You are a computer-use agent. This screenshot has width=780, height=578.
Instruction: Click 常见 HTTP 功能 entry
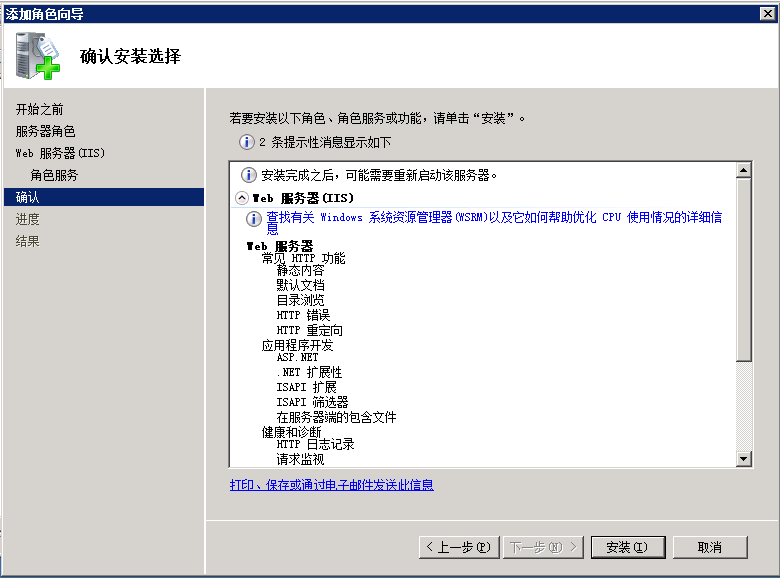click(303, 258)
